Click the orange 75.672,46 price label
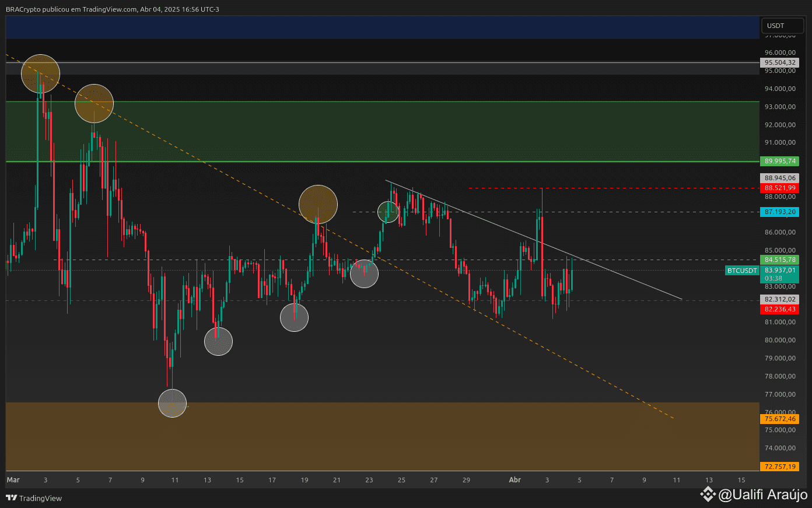This screenshot has width=812, height=508. tap(780, 419)
